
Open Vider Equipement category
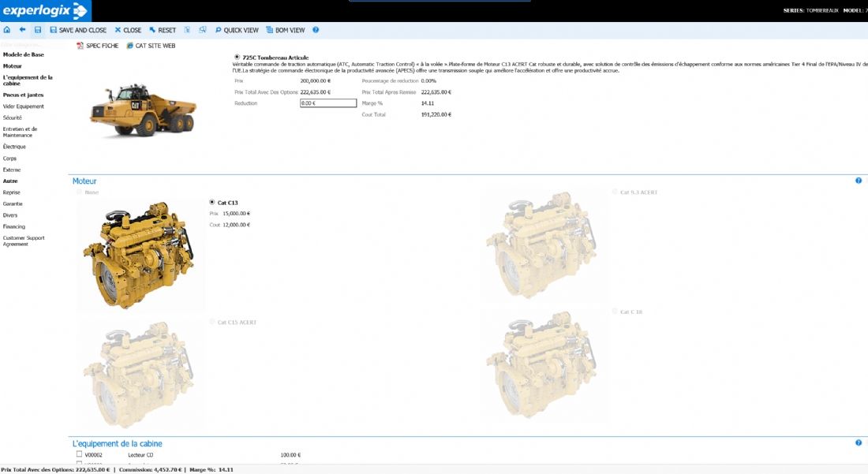point(23,106)
